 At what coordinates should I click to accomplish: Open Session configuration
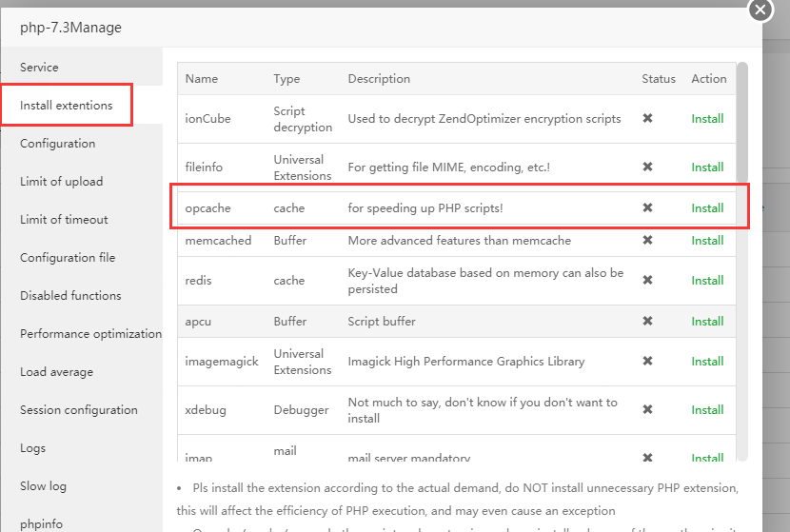pyautogui.click(x=79, y=410)
